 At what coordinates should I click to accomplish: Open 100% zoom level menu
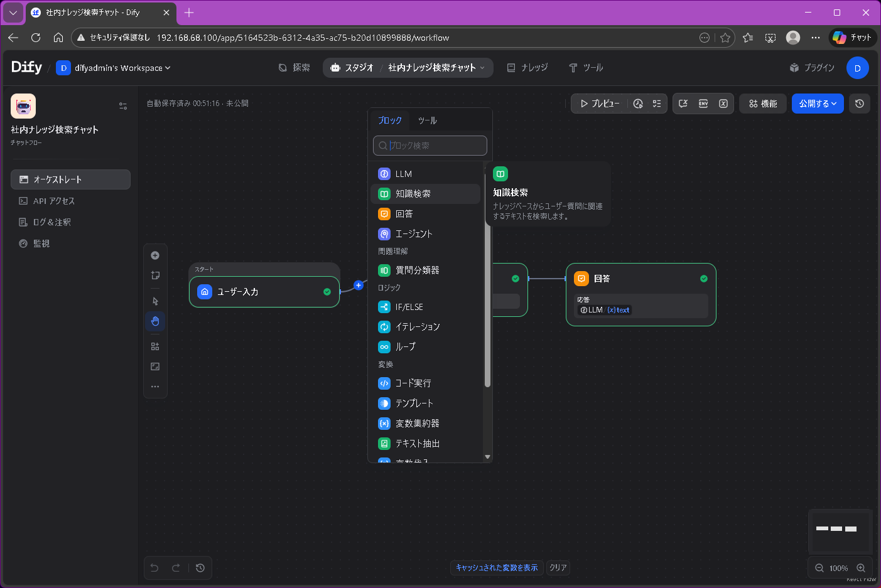(838, 568)
